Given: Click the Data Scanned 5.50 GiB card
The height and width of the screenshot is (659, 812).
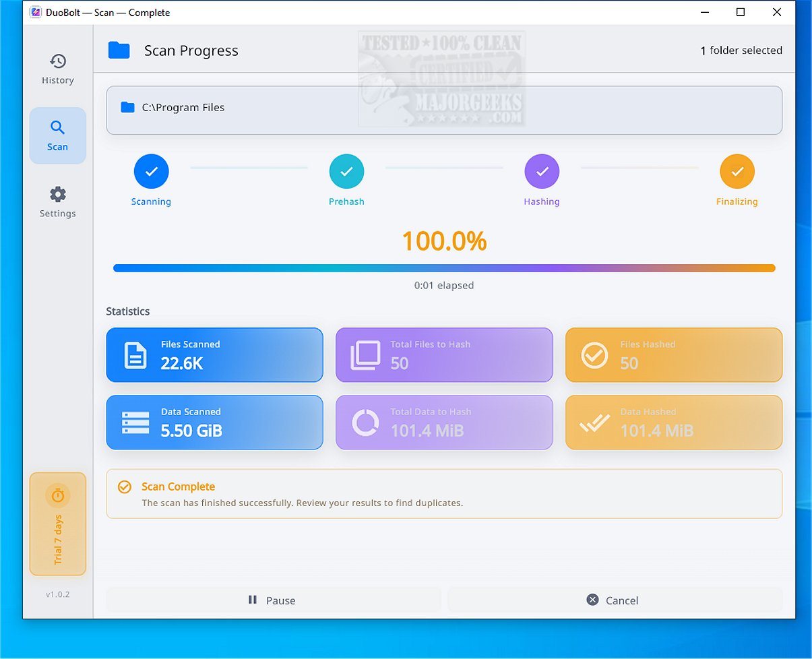Looking at the screenshot, I should [215, 422].
